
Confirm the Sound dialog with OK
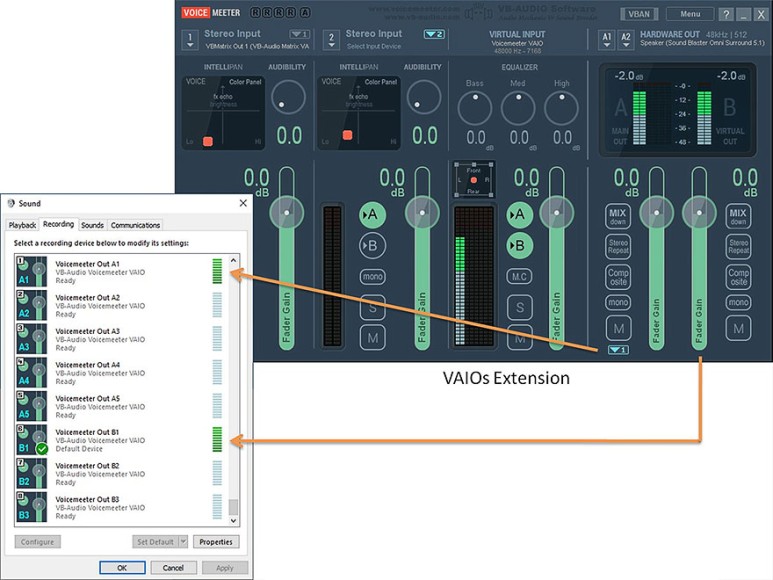pos(122,568)
